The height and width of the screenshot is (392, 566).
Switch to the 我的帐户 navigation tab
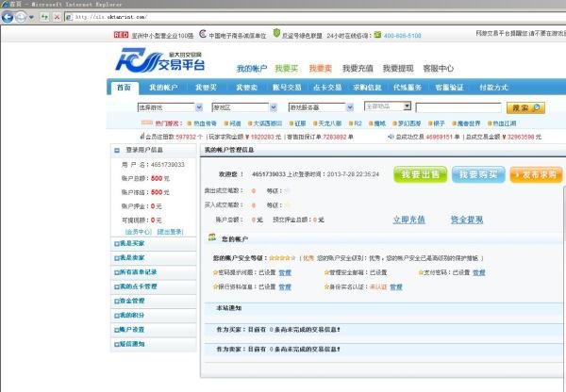point(157,88)
